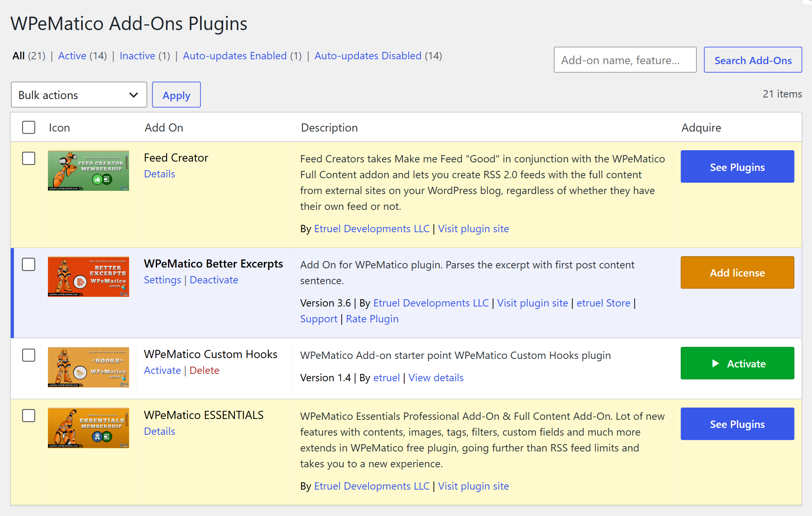Screen dimensions: 812x516
Task: Open Etruel Developments LLC link in Better Excerpts row
Action: (431, 303)
